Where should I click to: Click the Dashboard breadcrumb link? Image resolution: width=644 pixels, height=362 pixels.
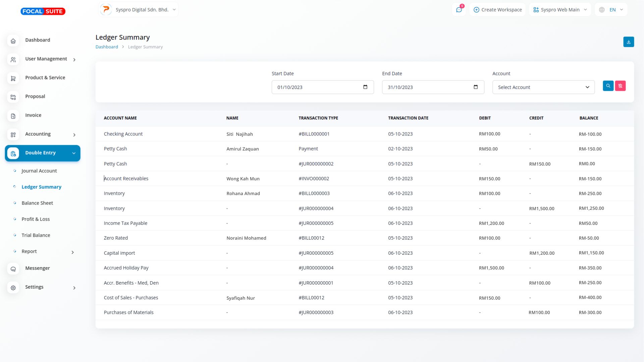[107, 47]
